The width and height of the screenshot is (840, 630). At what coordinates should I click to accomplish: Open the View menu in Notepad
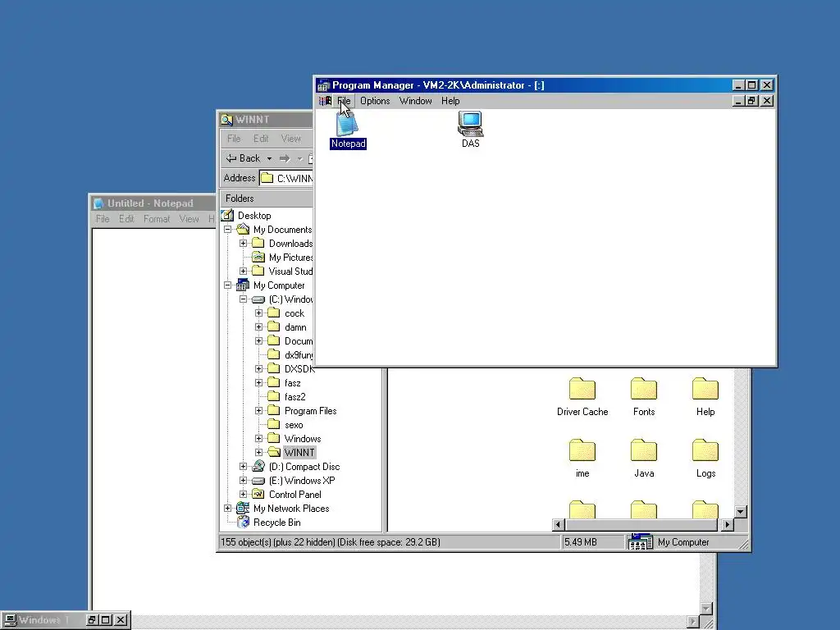point(189,218)
